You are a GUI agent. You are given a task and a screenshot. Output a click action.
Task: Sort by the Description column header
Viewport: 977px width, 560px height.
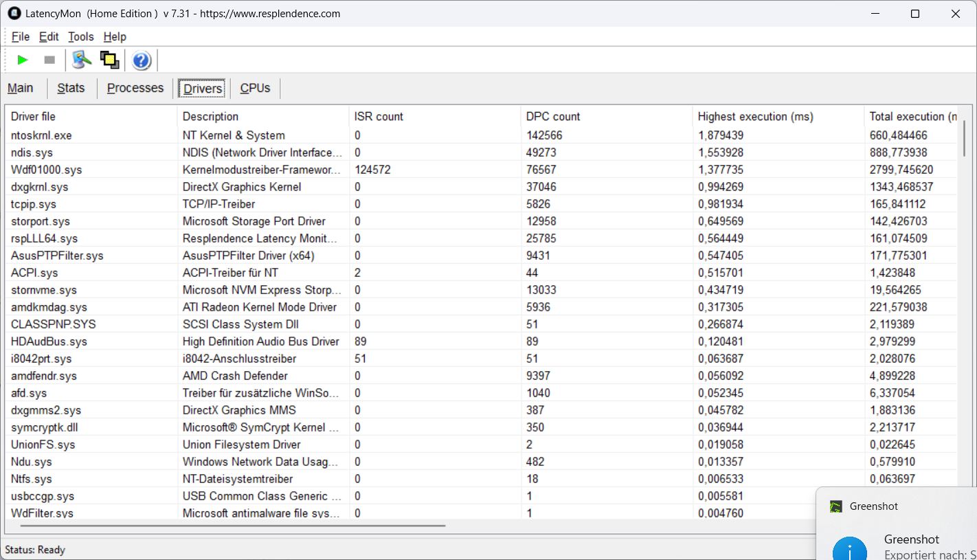[263, 117]
